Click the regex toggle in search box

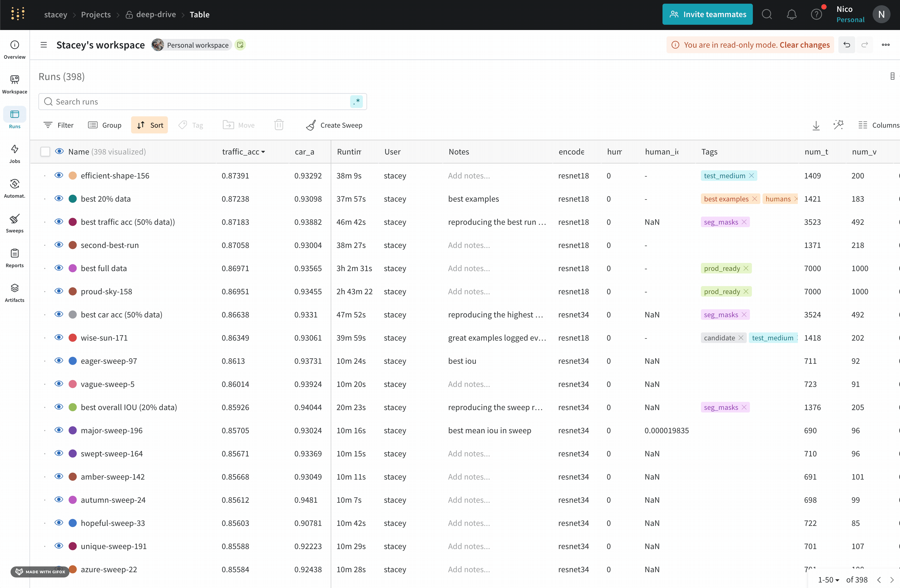tap(356, 102)
